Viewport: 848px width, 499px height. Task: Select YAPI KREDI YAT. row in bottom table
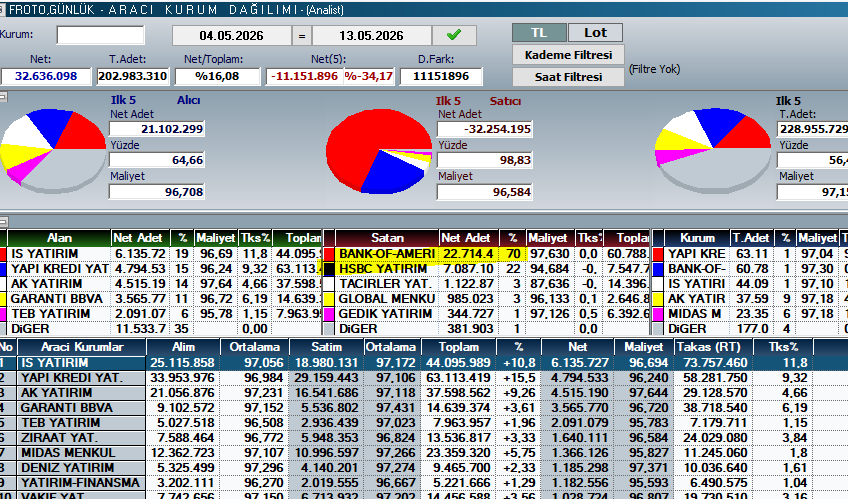pyautogui.click(x=424, y=377)
